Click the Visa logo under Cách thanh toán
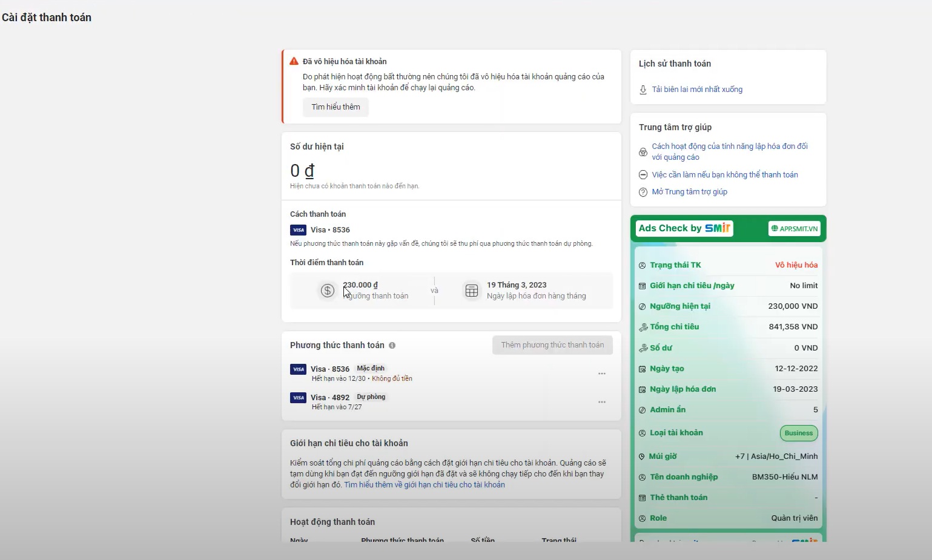Viewport: 932px width, 560px height. coord(298,230)
